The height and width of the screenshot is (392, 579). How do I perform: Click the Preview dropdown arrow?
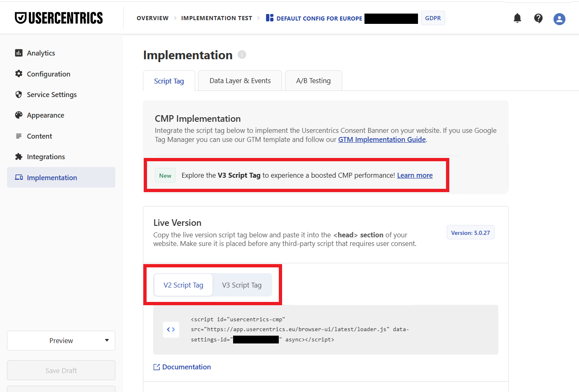click(x=107, y=340)
